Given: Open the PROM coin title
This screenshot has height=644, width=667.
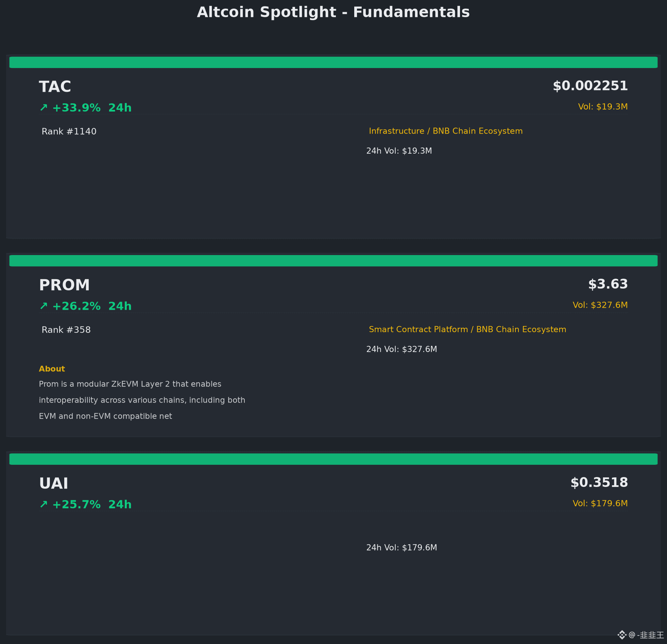Looking at the screenshot, I should pyautogui.click(x=64, y=285).
